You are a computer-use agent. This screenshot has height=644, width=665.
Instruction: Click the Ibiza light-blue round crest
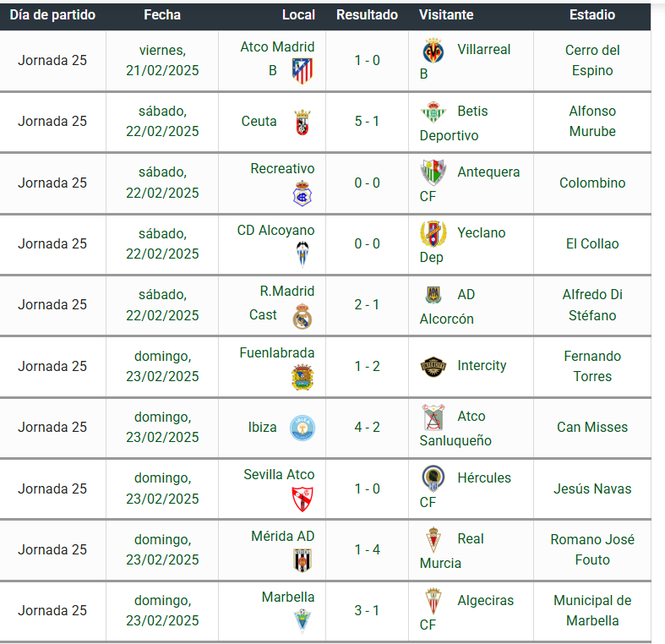pos(303,428)
